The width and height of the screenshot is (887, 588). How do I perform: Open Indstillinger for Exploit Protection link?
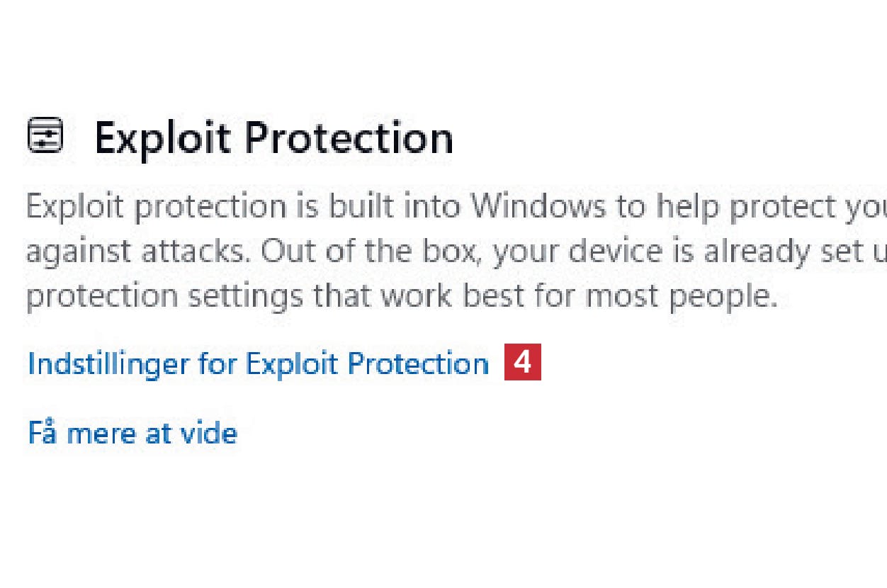click(258, 364)
